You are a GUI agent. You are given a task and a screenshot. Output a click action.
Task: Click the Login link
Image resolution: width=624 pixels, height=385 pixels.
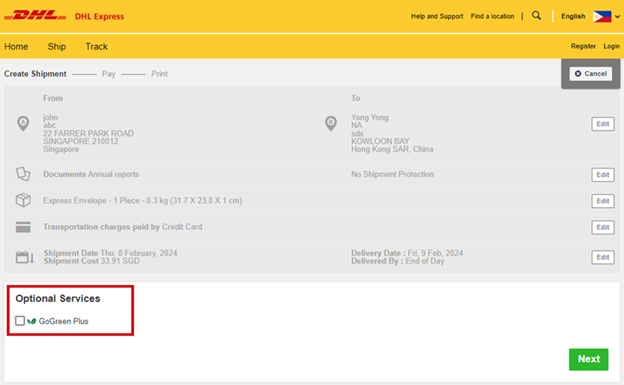point(611,46)
